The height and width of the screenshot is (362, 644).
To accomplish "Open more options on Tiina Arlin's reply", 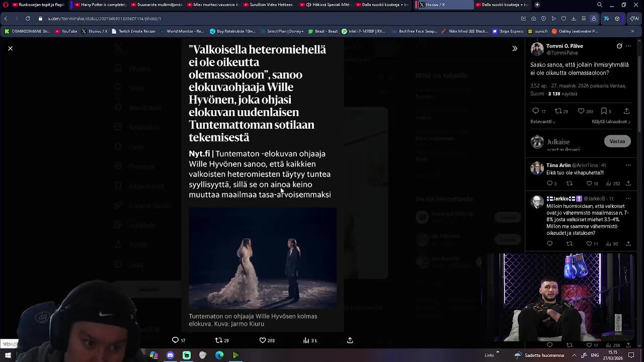I will (628, 165).
